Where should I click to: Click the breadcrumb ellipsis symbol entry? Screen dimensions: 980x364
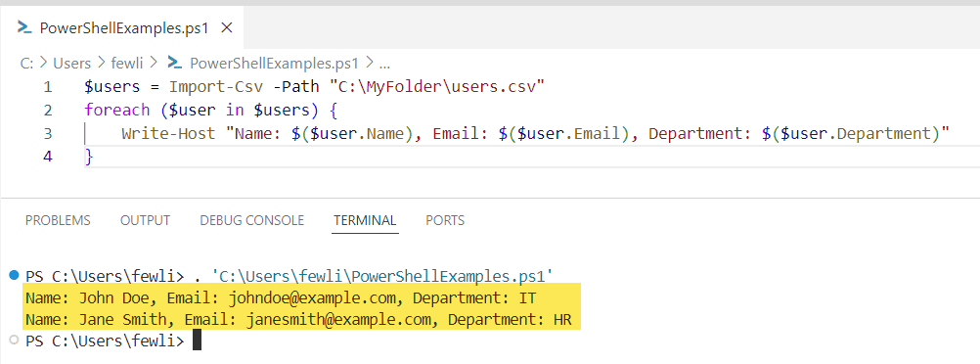point(384,64)
